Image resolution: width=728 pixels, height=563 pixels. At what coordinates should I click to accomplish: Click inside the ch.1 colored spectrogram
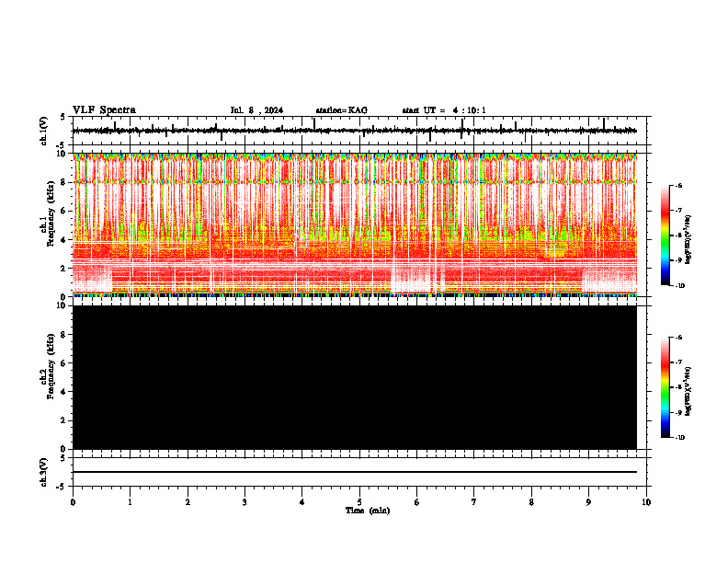pyautogui.click(x=355, y=224)
